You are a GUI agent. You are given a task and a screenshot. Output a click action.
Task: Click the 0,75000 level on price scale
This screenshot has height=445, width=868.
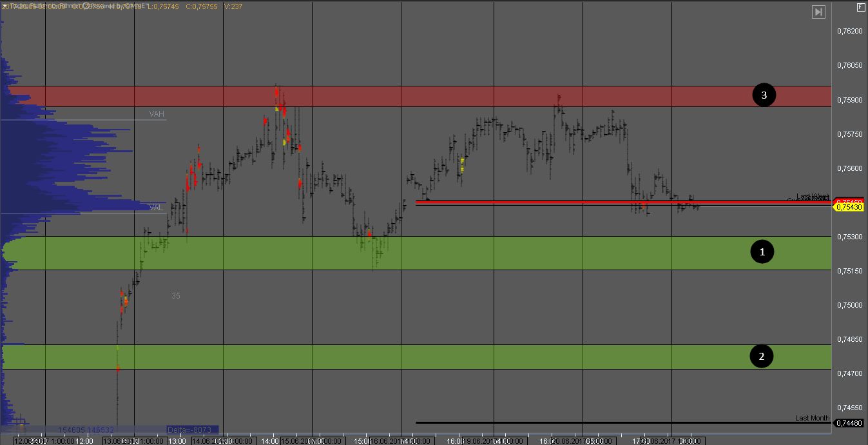tap(849, 305)
